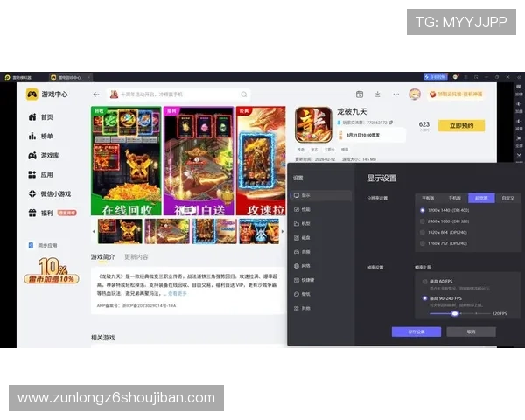
Task: Save settings with the blue button
Action: pyautogui.click(x=416, y=332)
